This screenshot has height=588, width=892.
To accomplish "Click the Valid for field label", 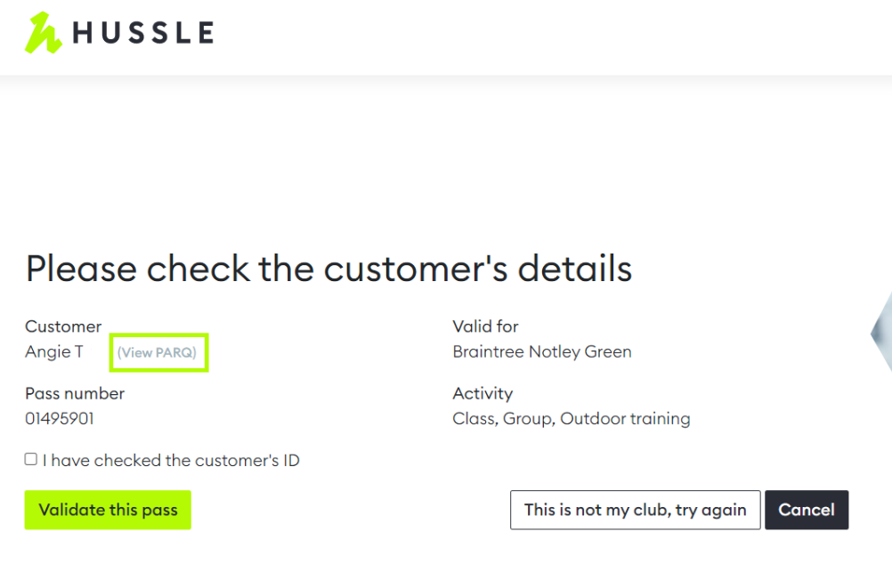I will click(485, 326).
